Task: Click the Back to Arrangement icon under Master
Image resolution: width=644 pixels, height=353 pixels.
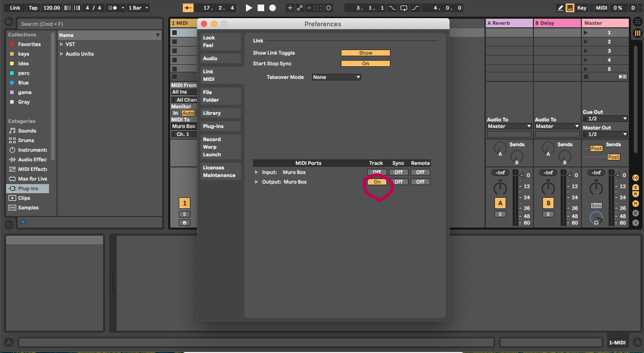Action: pos(622,77)
